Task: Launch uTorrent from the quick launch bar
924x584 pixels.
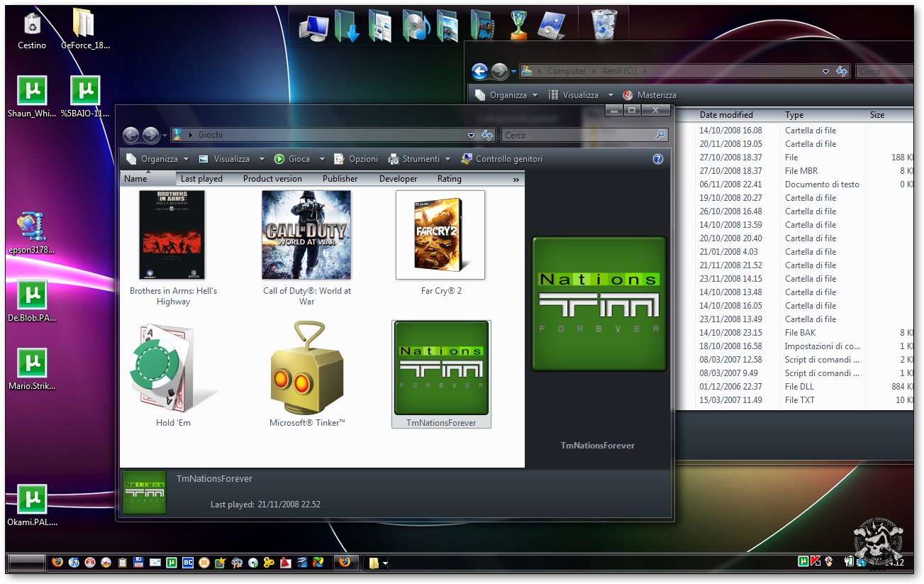Action: pos(172,563)
